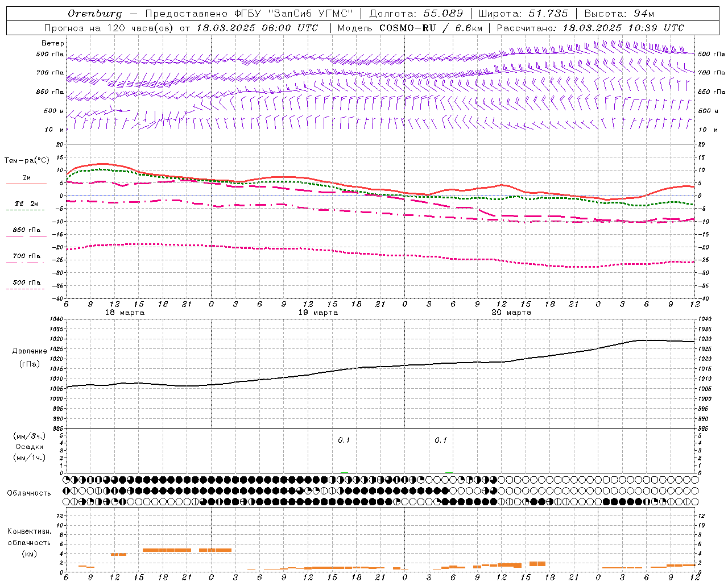728x582 pixels.
Task: Click the 'Конвективн.' convective cloud label
Action: coord(29,531)
